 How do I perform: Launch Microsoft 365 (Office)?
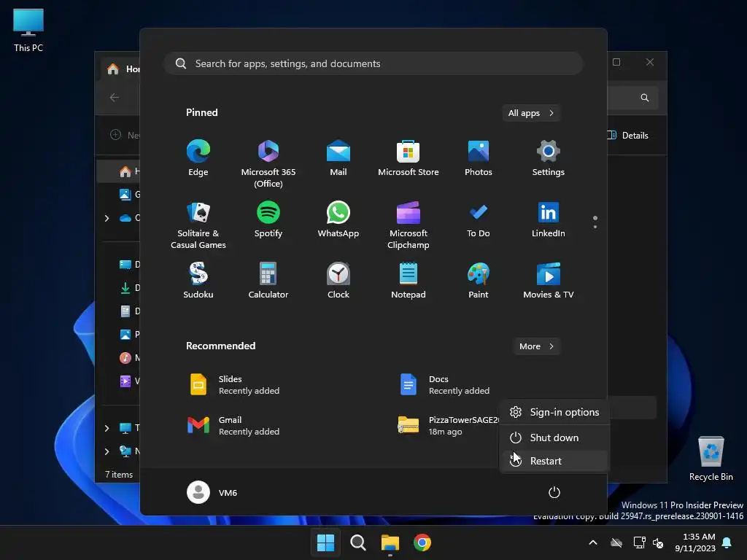(x=268, y=163)
